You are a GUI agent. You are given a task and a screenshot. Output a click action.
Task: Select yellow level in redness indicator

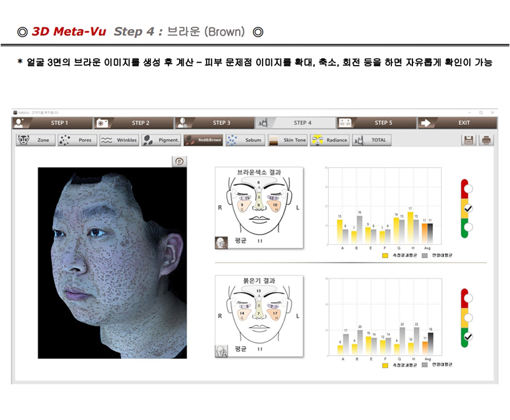pos(469,317)
